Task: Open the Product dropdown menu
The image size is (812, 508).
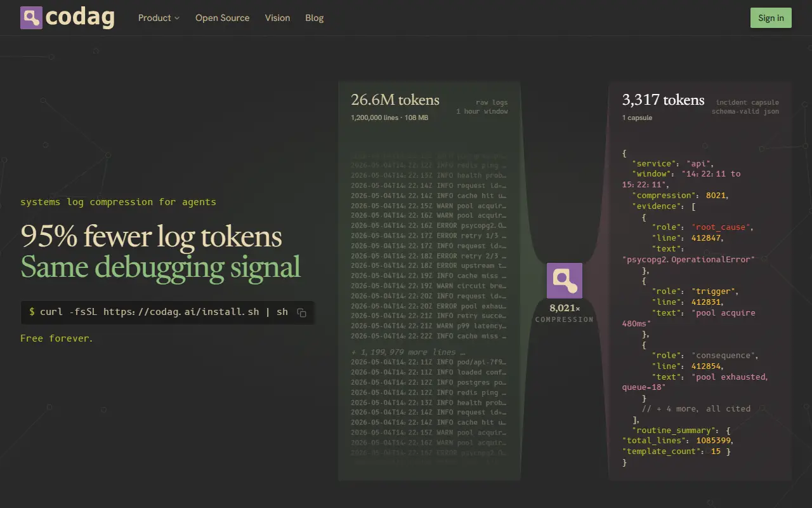Action: 159,18
